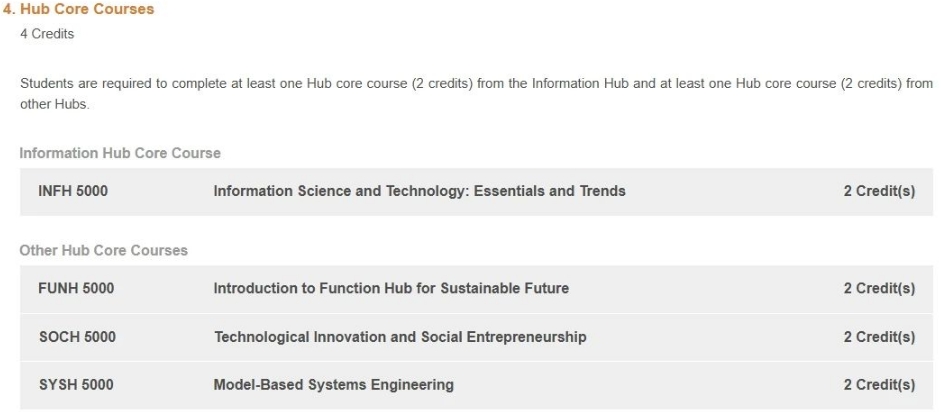Click the '4. Hub Core Courses' heading

(x=78, y=9)
